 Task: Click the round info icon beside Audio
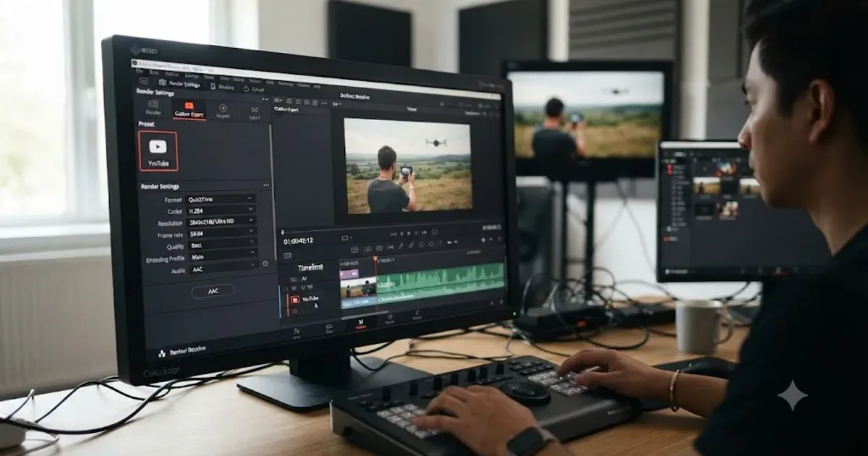(x=265, y=263)
